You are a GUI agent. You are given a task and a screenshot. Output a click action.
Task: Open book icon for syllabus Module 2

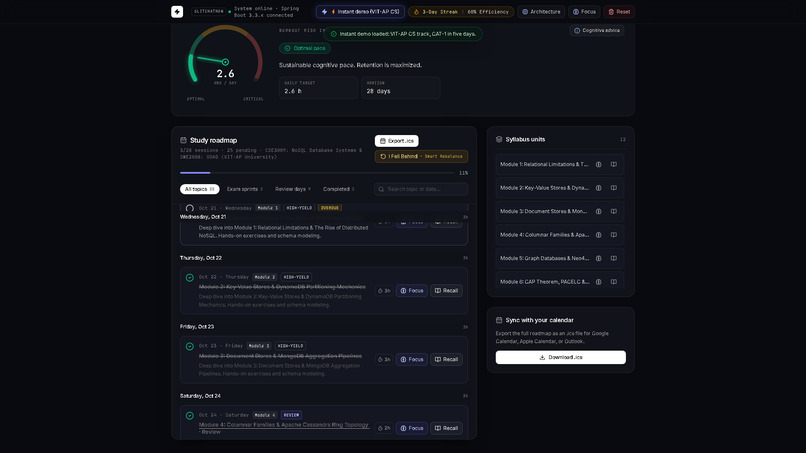[614, 188]
